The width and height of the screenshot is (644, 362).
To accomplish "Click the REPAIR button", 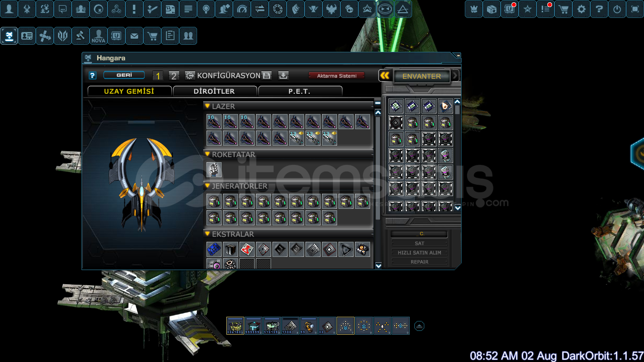I will (420, 262).
